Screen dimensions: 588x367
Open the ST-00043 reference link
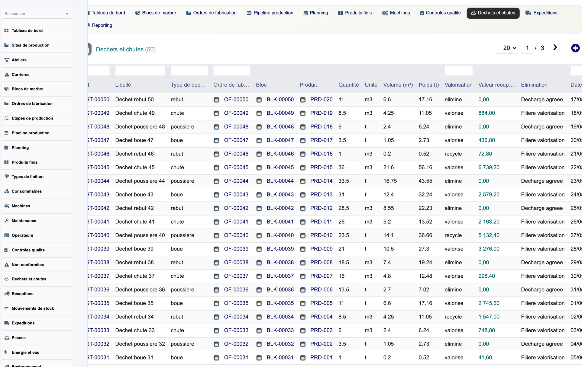pyautogui.click(x=99, y=195)
